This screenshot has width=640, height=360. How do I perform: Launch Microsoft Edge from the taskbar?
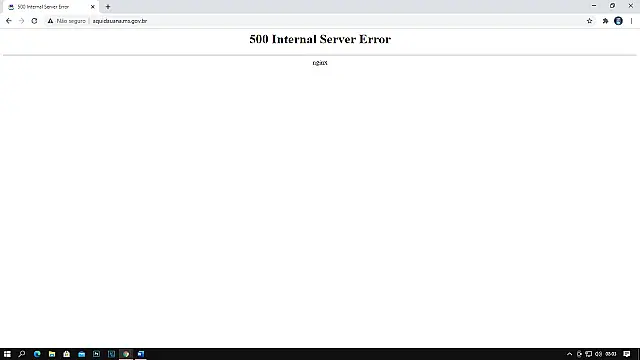[x=37, y=354]
